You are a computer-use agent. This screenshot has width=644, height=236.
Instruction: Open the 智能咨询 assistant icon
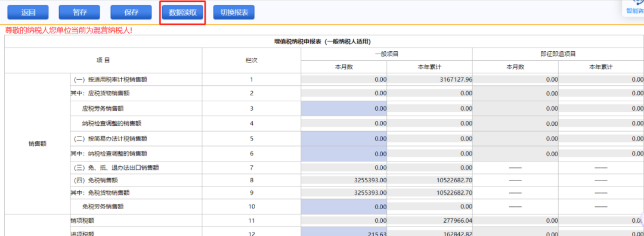[x=634, y=7]
